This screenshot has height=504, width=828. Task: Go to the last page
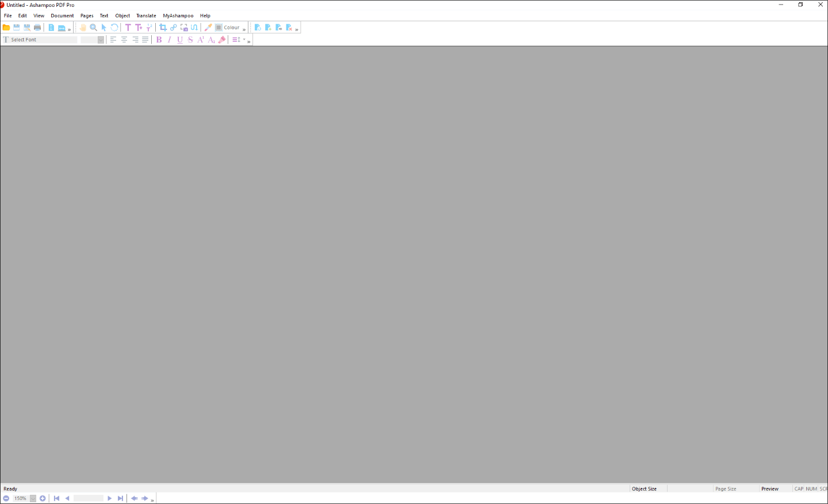(x=120, y=498)
